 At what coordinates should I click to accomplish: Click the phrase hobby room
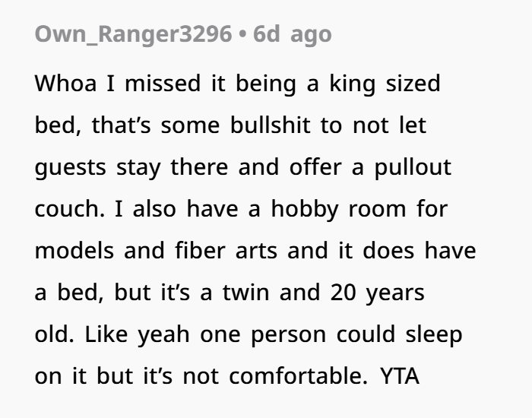click(x=338, y=209)
